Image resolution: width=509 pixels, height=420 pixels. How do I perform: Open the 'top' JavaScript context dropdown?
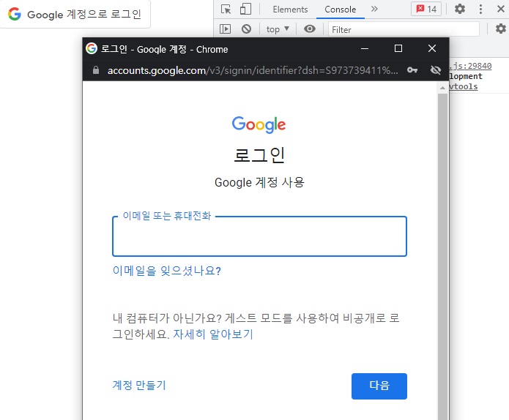[x=278, y=29]
